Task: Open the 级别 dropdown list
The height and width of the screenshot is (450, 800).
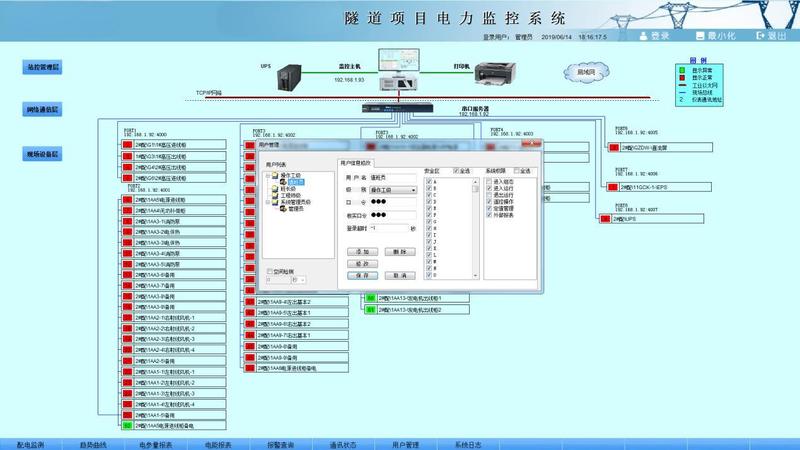Action: pyautogui.click(x=414, y=189)
